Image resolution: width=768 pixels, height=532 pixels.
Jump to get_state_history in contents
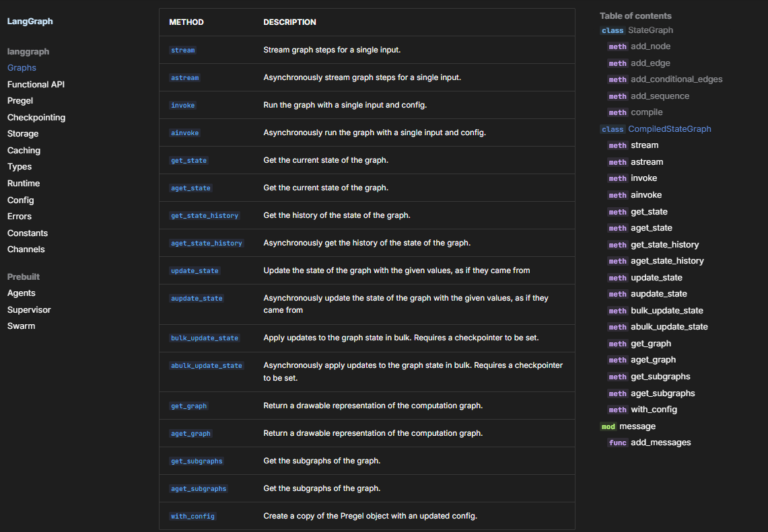pyautogui.click(x=664, y=245)
